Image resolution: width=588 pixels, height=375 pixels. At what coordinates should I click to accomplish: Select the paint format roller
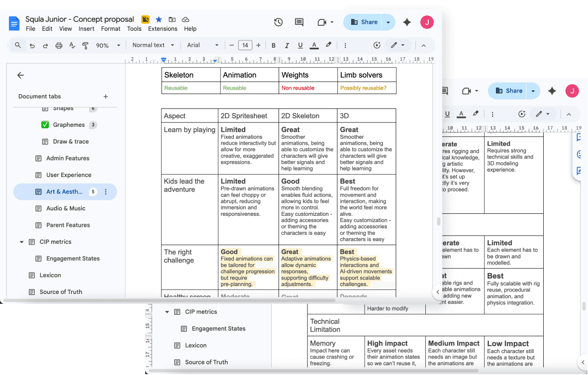tap(85, 45)
